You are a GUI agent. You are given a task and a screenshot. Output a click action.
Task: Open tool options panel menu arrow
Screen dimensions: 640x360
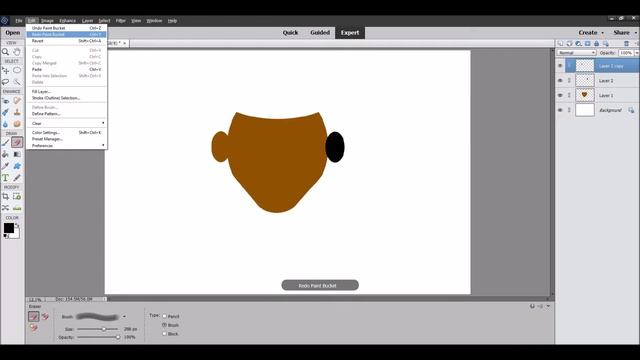[548, 306]
